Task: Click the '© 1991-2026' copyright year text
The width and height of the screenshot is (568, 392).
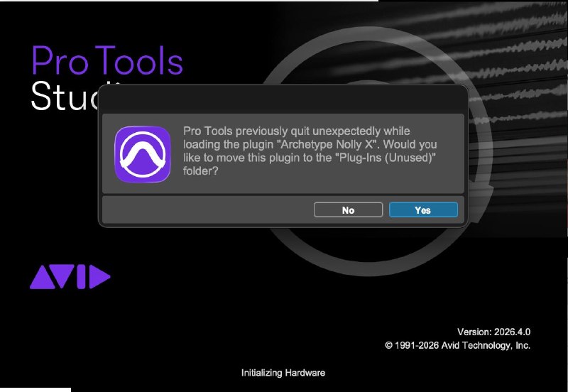Action: [412, 345]
